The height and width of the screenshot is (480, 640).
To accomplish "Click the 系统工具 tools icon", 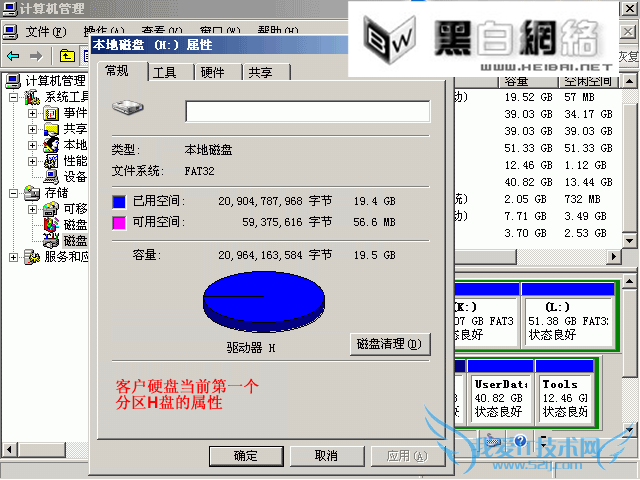I will coord(32,97).
